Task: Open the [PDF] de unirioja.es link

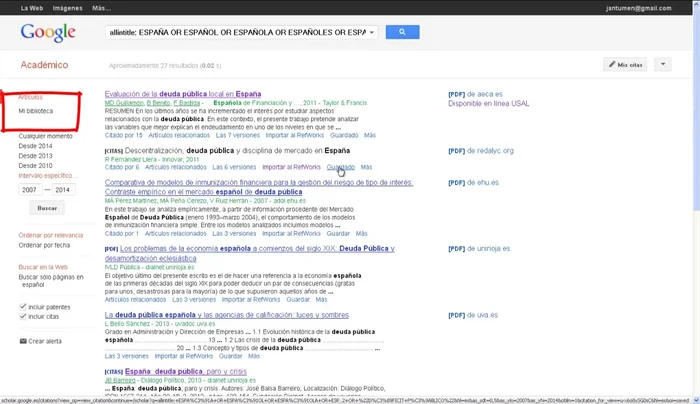Action: tap(479, 249)
